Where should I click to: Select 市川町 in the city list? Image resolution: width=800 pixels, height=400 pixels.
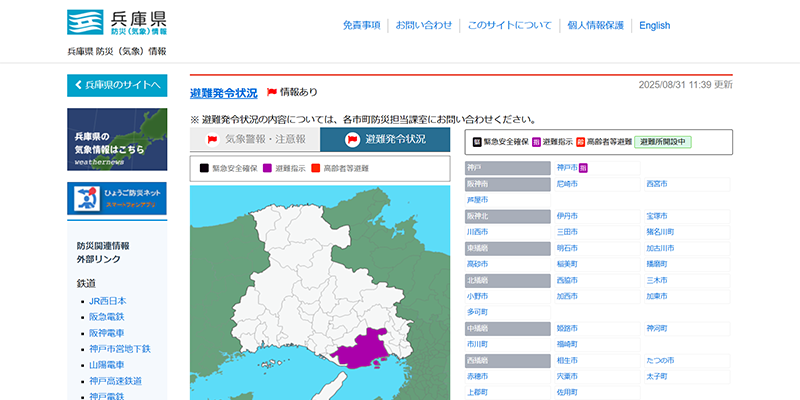[x=477, y=344]
